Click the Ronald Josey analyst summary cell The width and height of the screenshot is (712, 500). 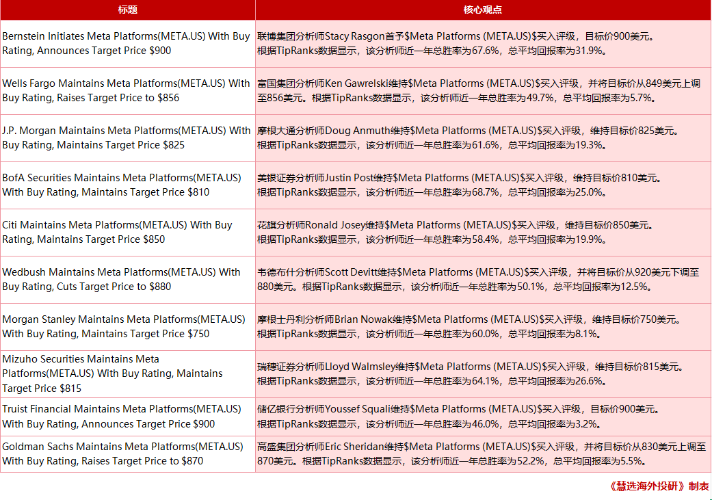point(483,233)
